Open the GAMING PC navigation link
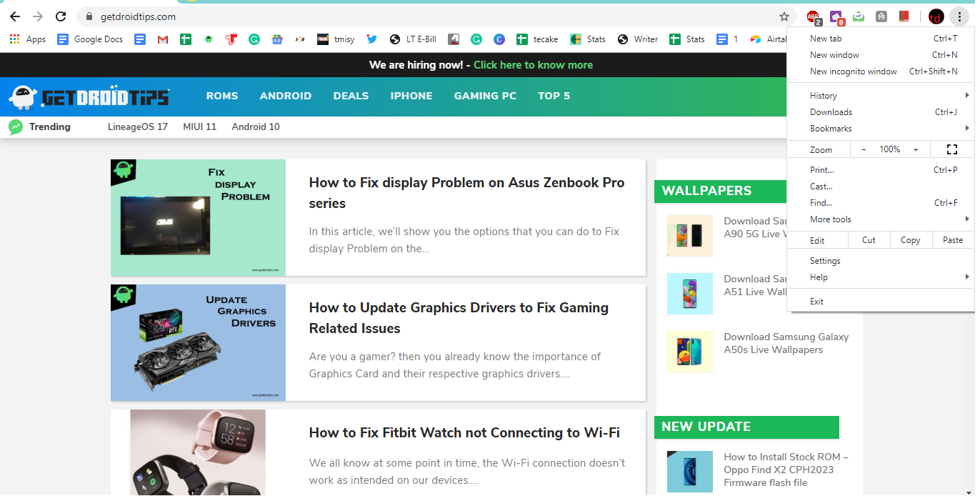This screenshot has width=980, height=496. 485,96
